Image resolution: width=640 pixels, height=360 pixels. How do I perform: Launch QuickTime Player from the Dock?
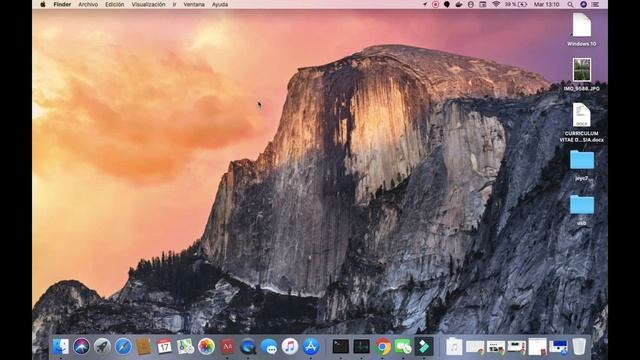pyautogui.click(x=248, y=347)
